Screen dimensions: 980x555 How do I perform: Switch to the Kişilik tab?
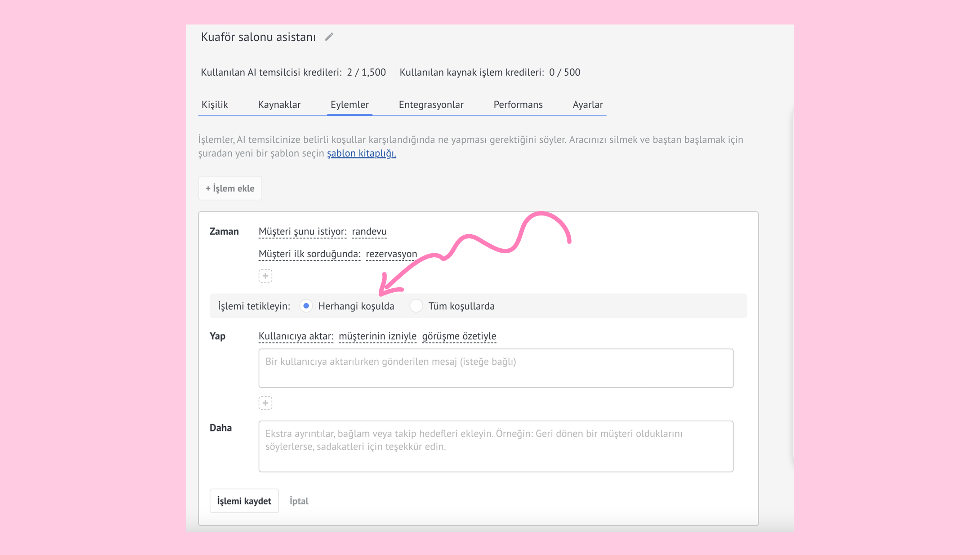[214, 105]
